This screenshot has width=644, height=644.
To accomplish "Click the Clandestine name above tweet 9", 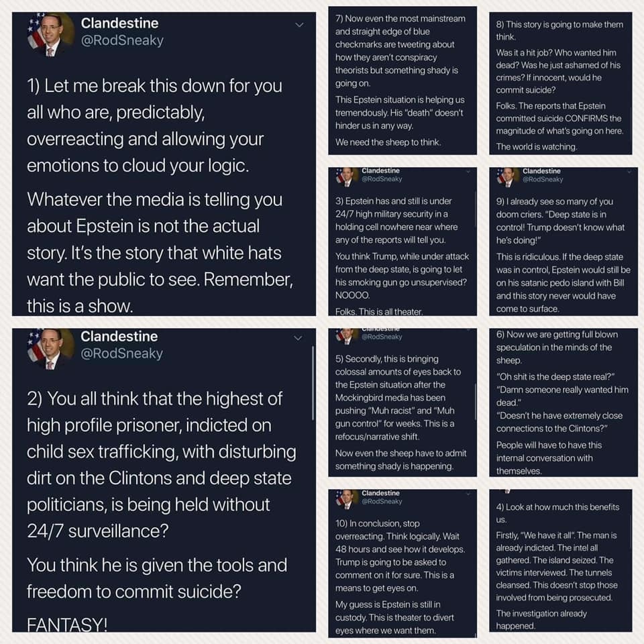I will [x=542, y=171].
